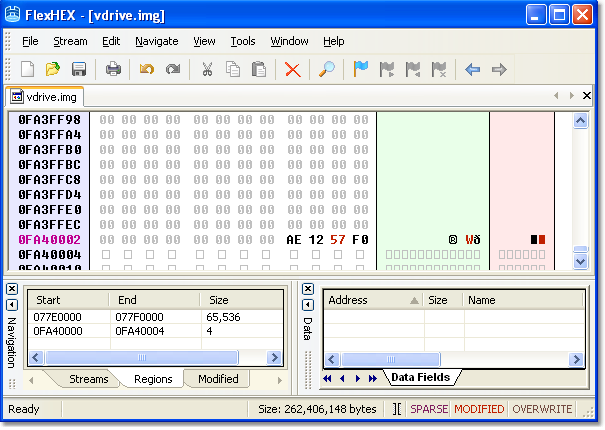Navigate forward with the gray right arrow
The width and height of the screenshot is (605, 430).
click(499, 70)
